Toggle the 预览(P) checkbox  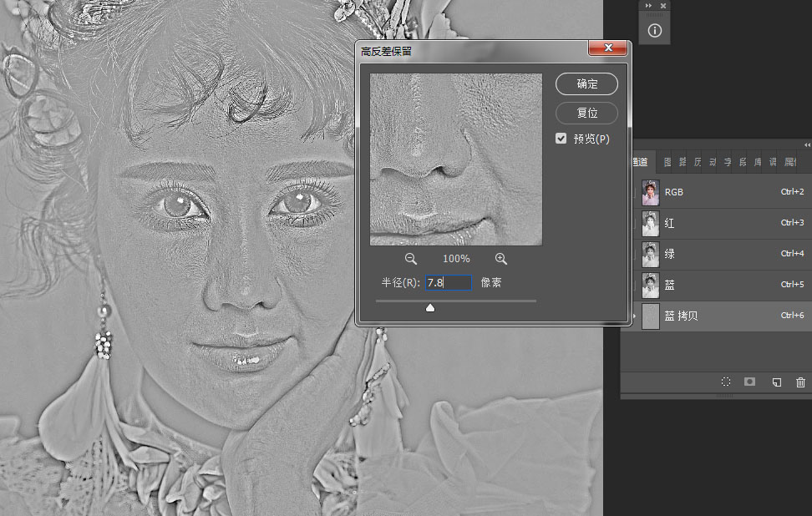pos(561,139)
